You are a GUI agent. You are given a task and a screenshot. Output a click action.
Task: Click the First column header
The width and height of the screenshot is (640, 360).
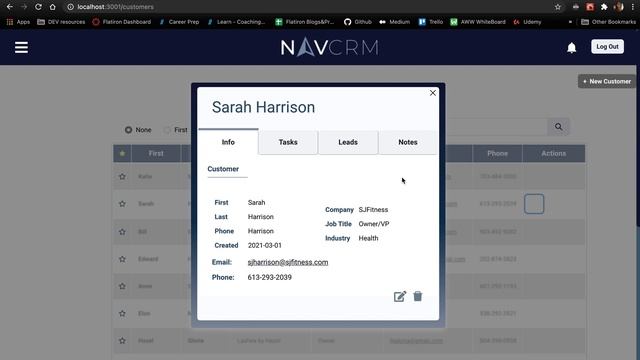tap(156, 153)
